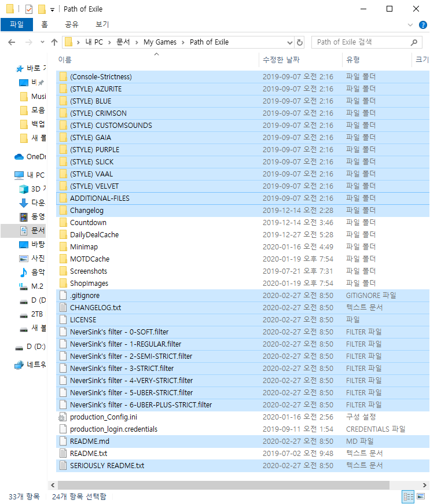Click (Console-Strictness) folder icon
The height and width of the screenshot is (504, 430).
63,76
